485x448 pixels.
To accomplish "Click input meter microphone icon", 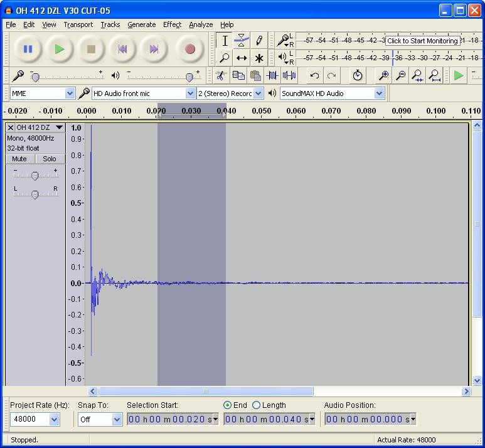I will tap(282, 40).
